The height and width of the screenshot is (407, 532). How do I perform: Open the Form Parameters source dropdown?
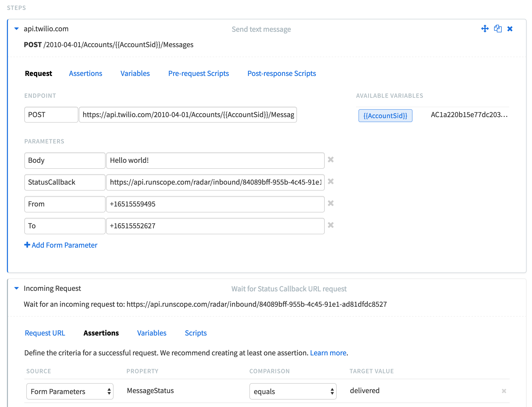click(x=70, y=391)
